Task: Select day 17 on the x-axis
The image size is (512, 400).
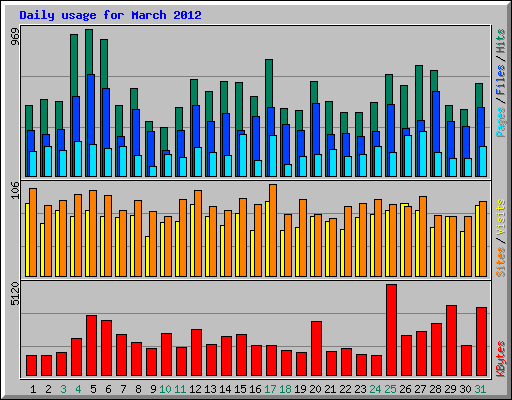Action: click(x=270, y=389)
